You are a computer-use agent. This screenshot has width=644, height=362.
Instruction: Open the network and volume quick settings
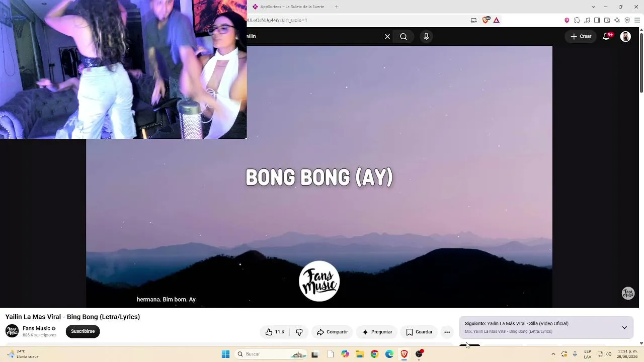point(604,354)
